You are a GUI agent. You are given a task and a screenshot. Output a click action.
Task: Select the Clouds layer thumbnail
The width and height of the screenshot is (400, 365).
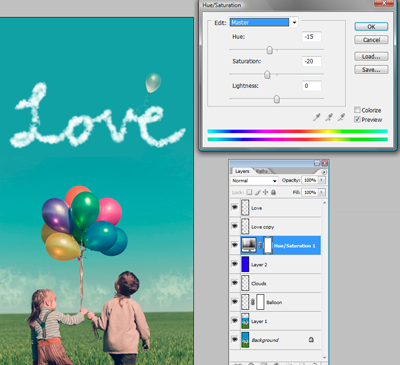tap(245, 283)
